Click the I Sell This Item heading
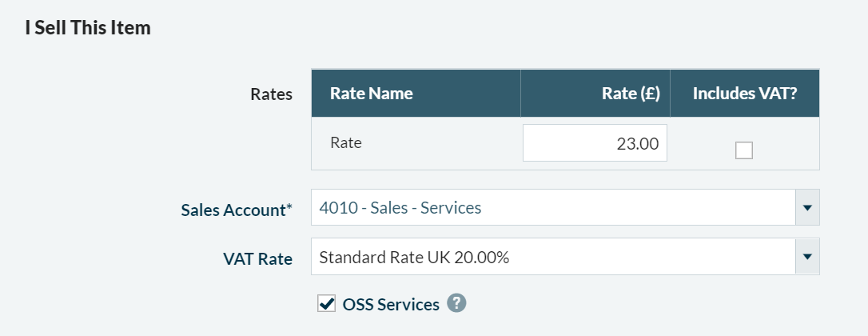868x336 pixels. pos(87,28)
